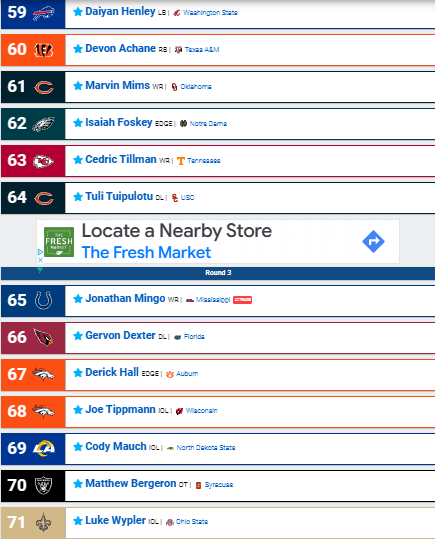This screenshot has width=435, height=539.
Task: Click the Rams logo at pick 69
Action: [43, 448]
